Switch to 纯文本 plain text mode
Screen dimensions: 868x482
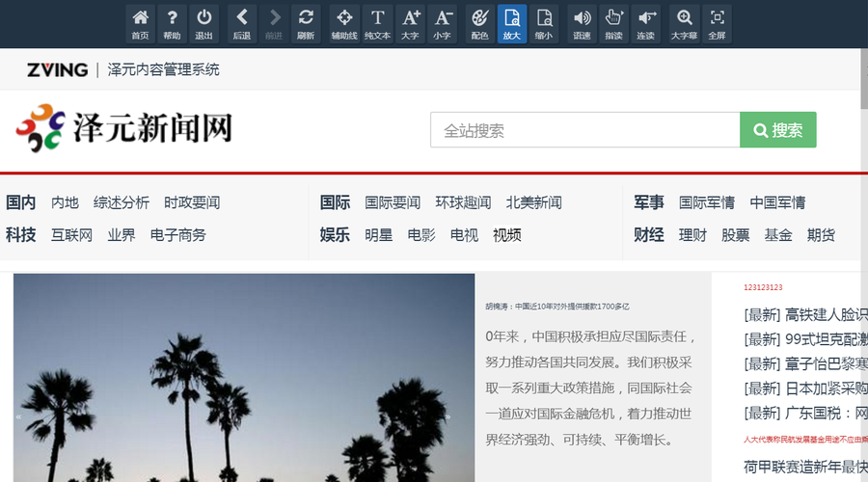(x=378, y=23)
